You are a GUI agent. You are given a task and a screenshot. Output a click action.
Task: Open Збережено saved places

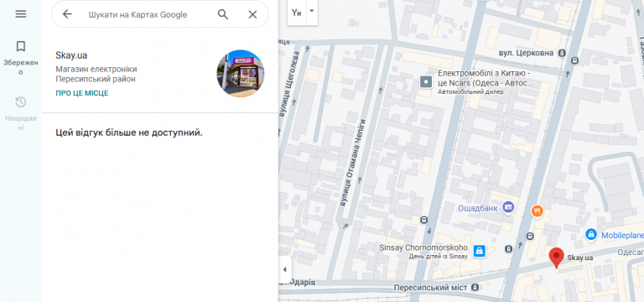pos(20,58)
